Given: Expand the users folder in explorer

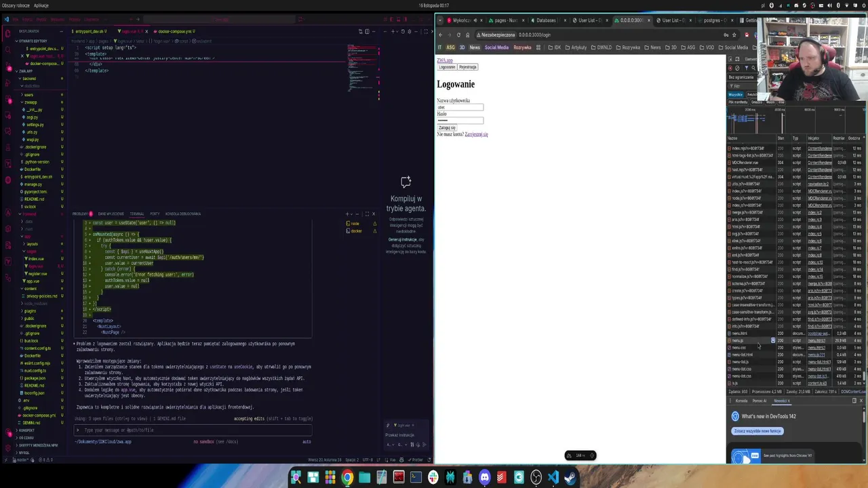Looking at the screenshot, I should (x=28, y=95).
